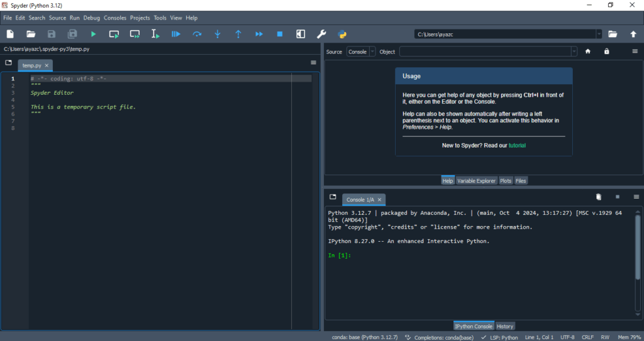Viewport: 644px width, 341px height.
Task: Save all files
Action: pyautogui.click(x=72, y=34)
